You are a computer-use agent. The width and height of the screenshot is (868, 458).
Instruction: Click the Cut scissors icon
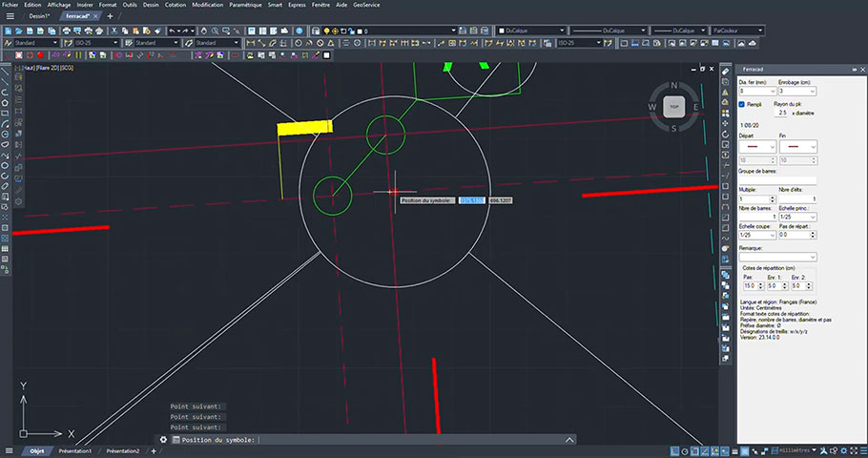click(114, 31)
